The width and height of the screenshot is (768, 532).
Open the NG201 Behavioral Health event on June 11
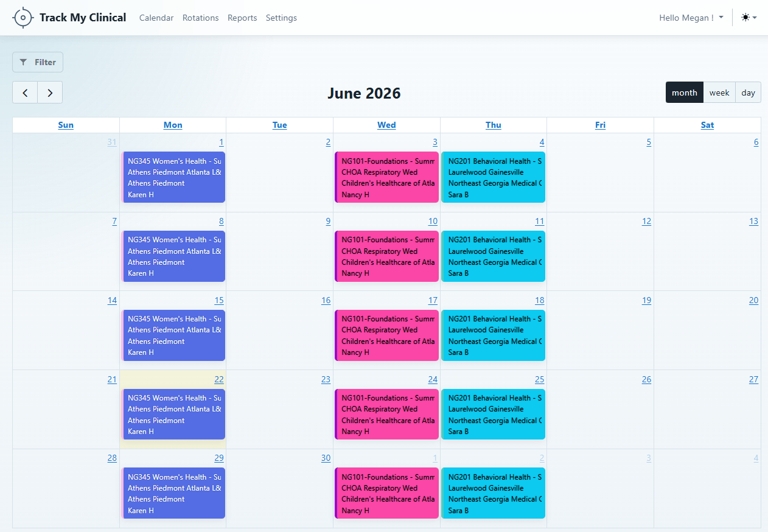[494, 256]
